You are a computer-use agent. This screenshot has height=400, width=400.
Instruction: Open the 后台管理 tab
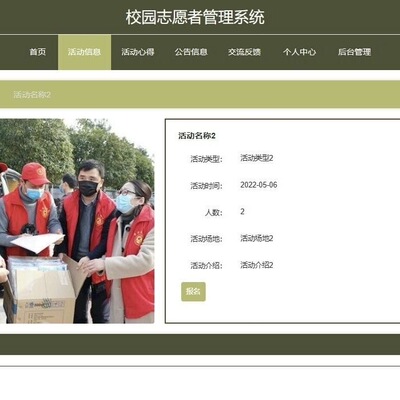[x=354, y=52]
